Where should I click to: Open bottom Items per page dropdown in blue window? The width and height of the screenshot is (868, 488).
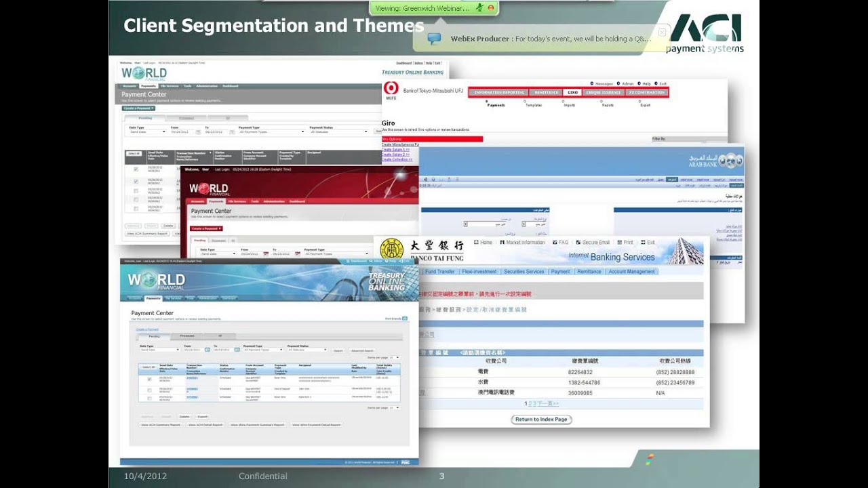394,408
